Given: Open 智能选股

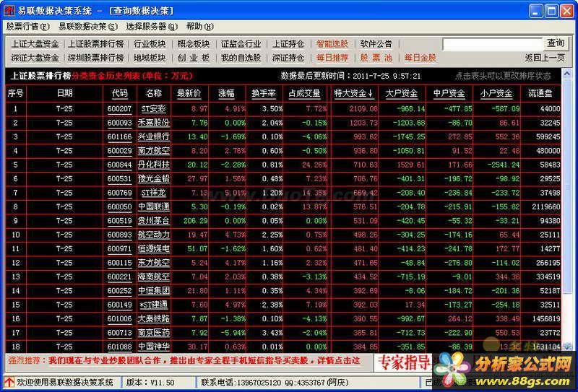Looking at the screenshot, I should (332, 44).
